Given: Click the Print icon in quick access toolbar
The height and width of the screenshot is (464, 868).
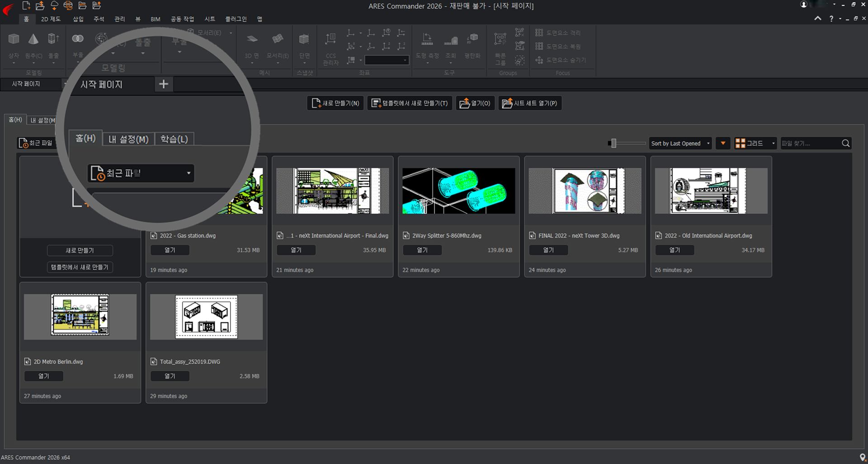Looking at the screenshot, I should click(68, 5).
